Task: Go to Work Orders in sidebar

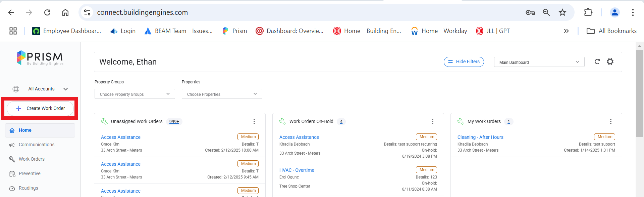Action: (32, 159)
